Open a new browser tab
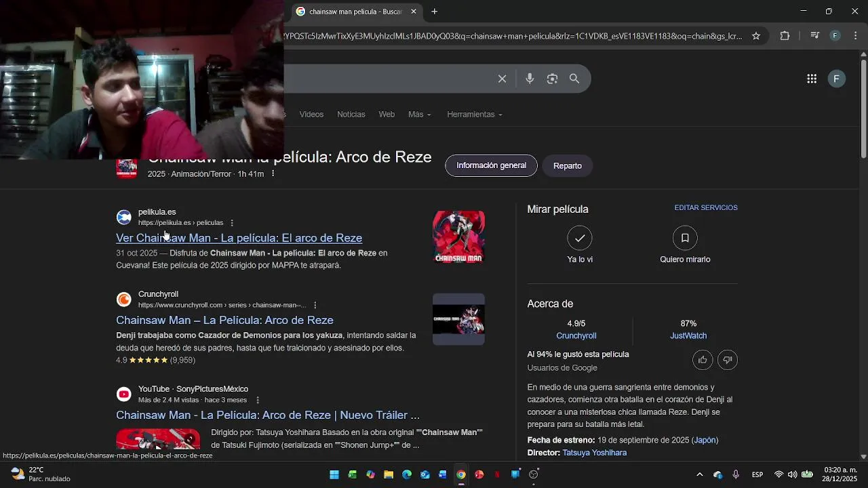This screenshot has width=868, height=488. [x=434, y=12]
